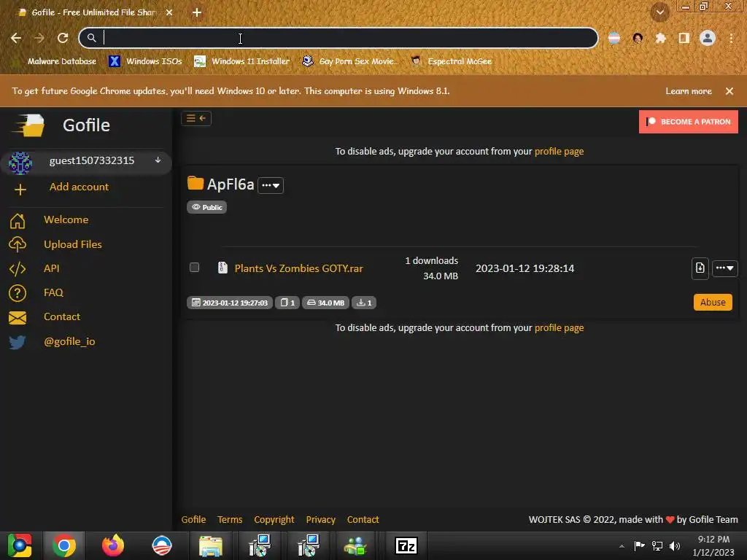The image size is (747, 560).
Task: Open File Explorer from the taskbar
Action: tap(211, 545)
